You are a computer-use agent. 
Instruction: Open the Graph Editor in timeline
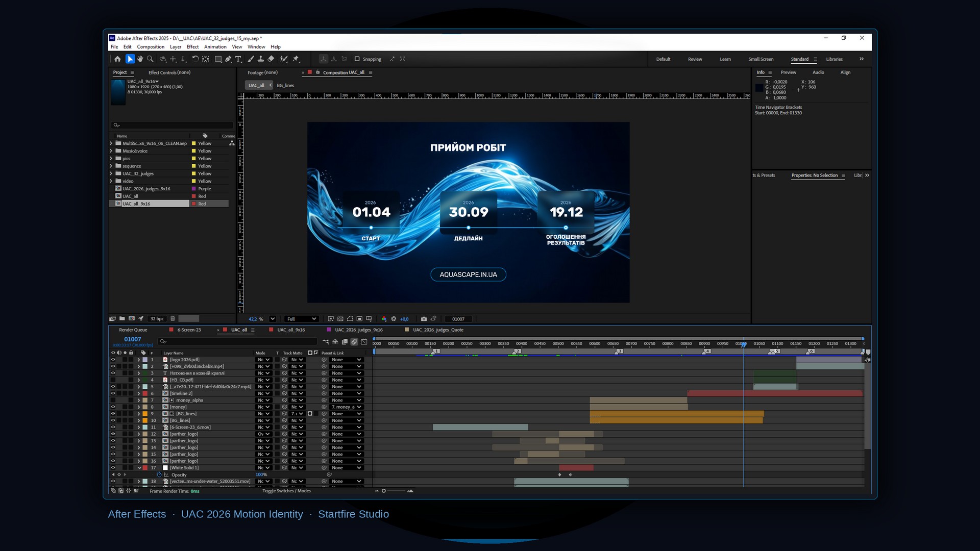[364, 342]
